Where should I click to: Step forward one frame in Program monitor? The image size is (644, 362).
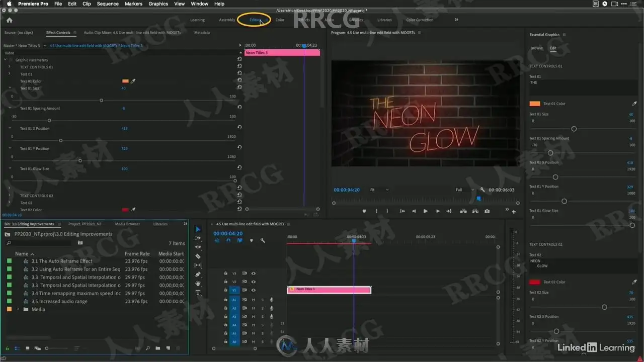437,211
